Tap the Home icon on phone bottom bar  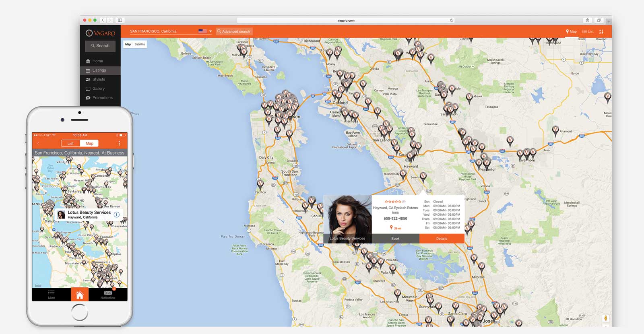click(x=80, y=295)
